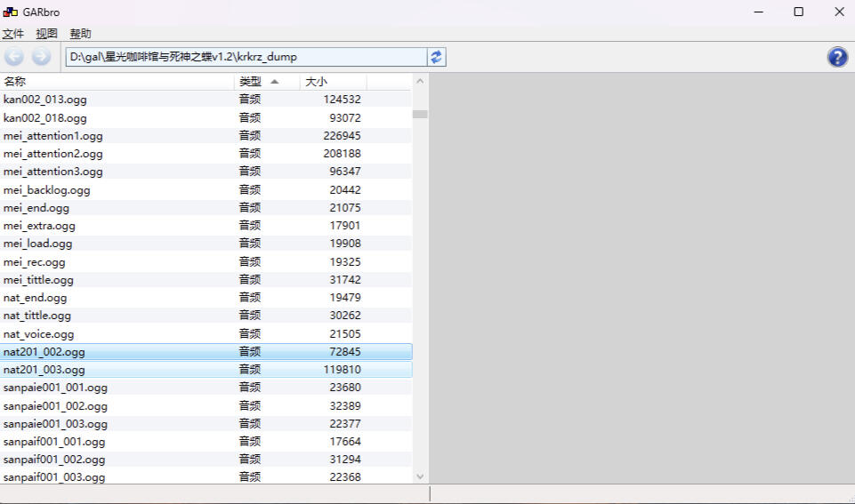
Task: Click size value 119810
Action: [342, 370]
